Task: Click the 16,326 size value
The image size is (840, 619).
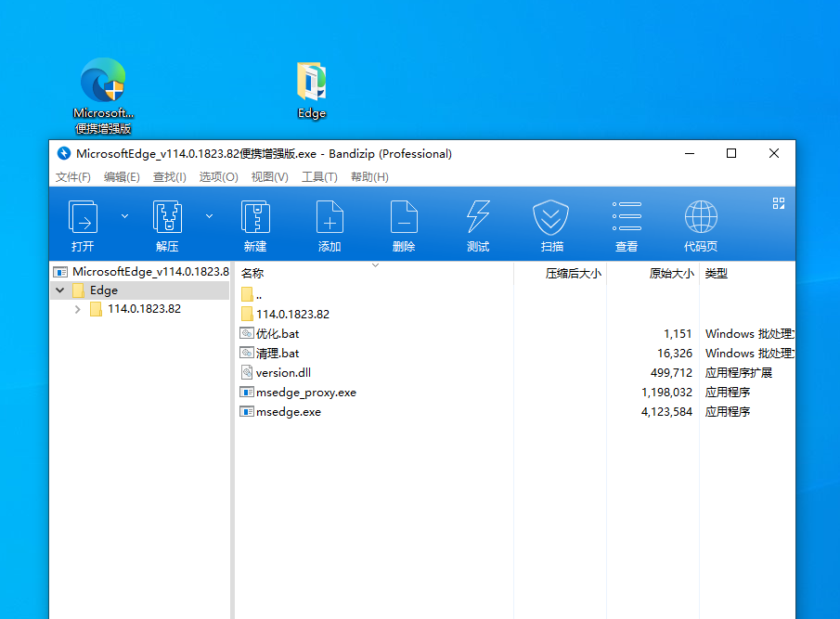Action: pos(675,354)
